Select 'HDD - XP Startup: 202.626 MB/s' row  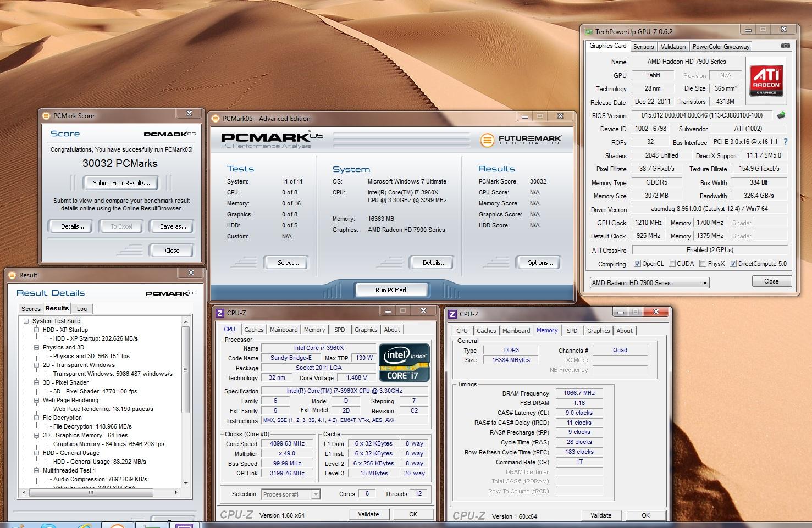pos(96,338)
